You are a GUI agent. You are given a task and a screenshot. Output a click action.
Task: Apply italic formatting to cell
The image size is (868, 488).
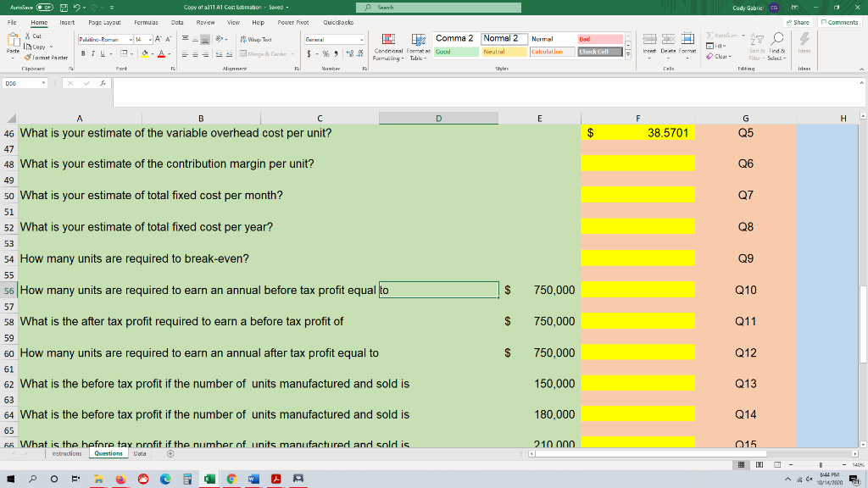92,53
